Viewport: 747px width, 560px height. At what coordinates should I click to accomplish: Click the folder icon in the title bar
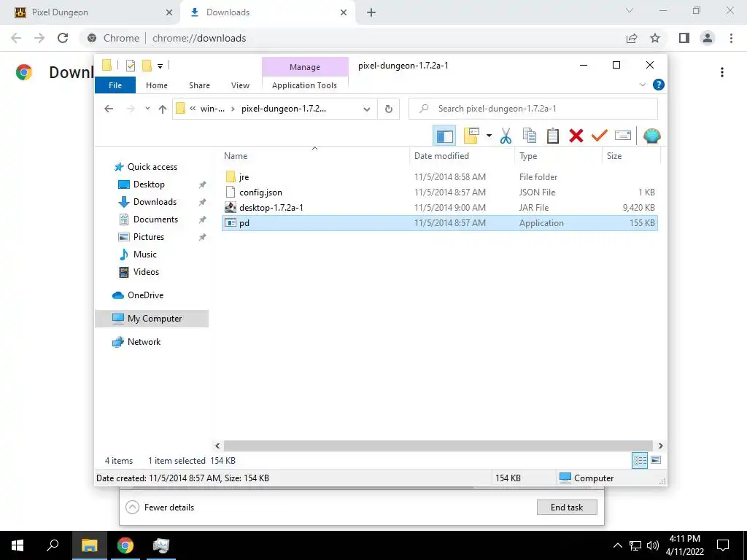click(107, 65)
